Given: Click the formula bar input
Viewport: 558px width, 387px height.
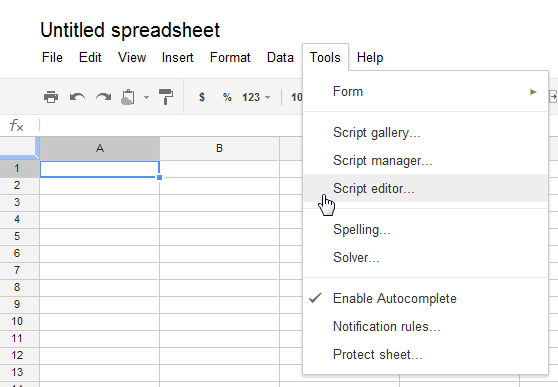Looking at the screenshot, I should [170, 125].
